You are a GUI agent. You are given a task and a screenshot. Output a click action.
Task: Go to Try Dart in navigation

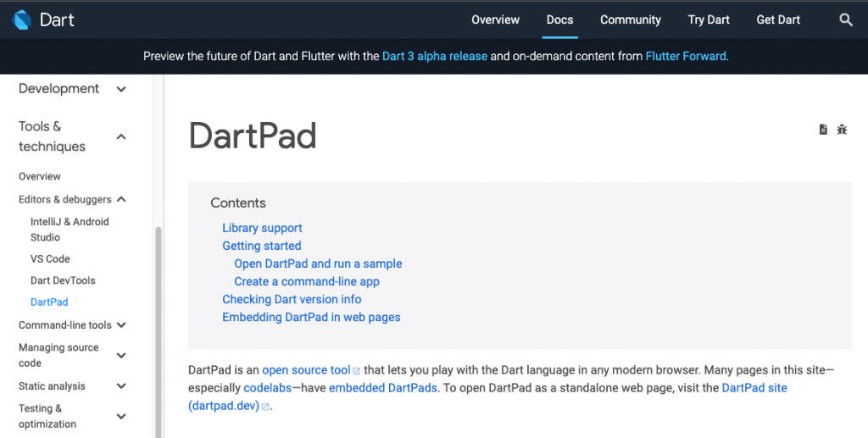709,20
